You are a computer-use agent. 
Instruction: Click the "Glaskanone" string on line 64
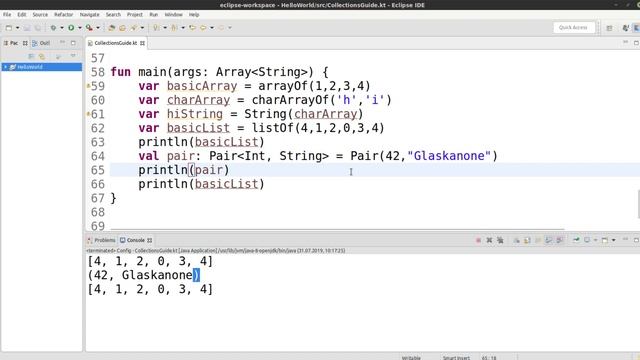tap(449, 156)
